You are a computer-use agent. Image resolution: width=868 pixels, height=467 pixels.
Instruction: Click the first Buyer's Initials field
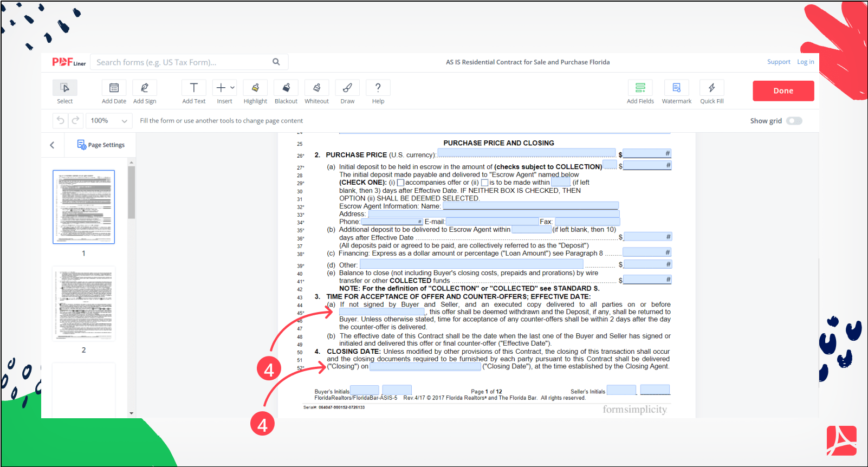tap(365, 390)
